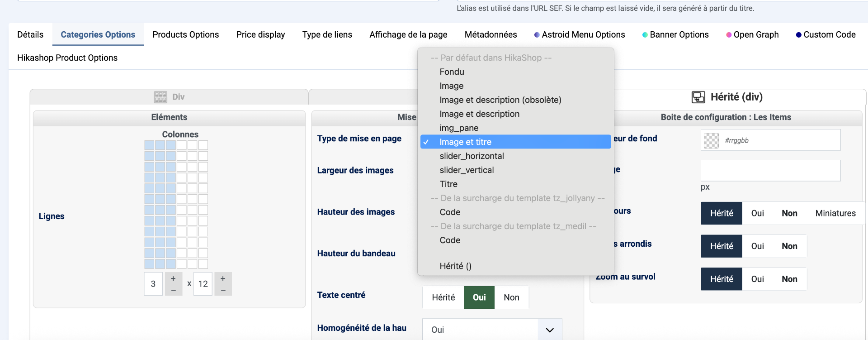The width and height of the screenshot is (868, 340).
Task: Pick the Titre option in the list
Action: click(x=448, y=184)
